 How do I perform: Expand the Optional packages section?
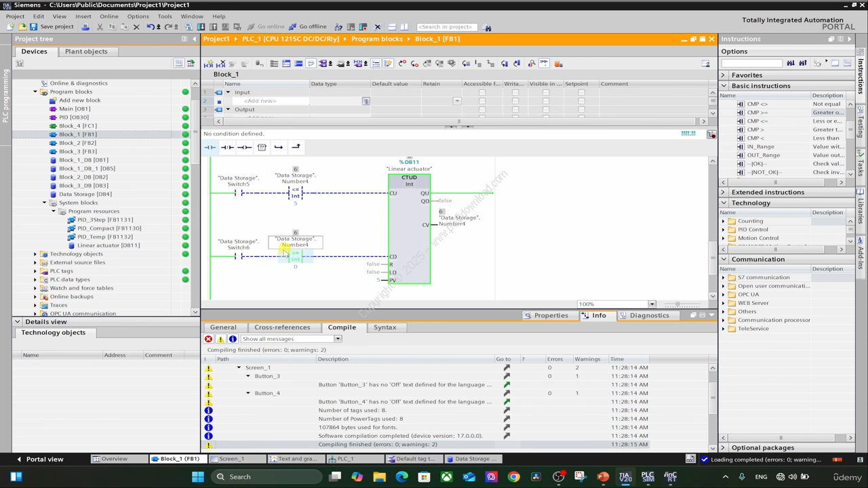pyautogui.click(x=723, y=448)
